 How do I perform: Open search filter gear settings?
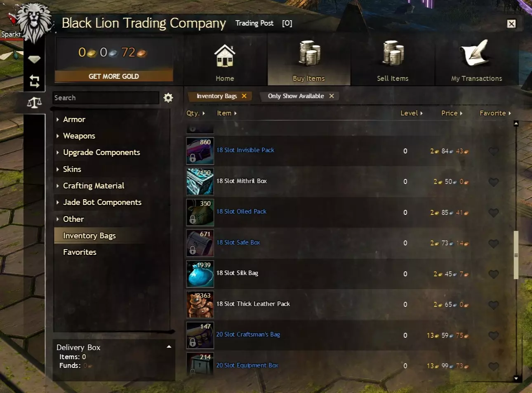tap(168, 98)
